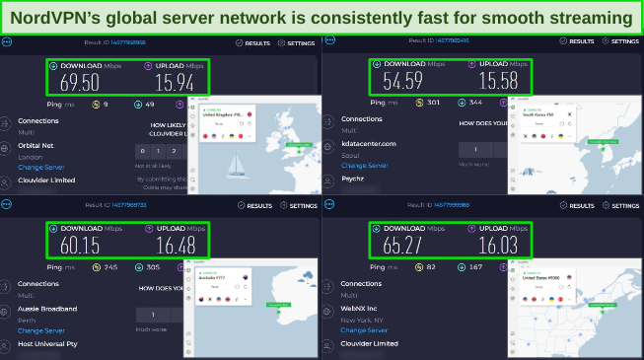
Task: Pause the United Kingdom NordVPN connection
Action: 219,123
